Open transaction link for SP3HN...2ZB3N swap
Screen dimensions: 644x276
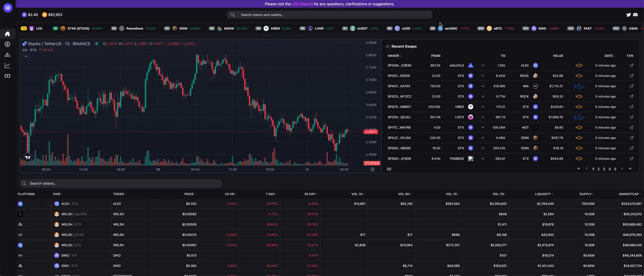[x=632, y=65]
